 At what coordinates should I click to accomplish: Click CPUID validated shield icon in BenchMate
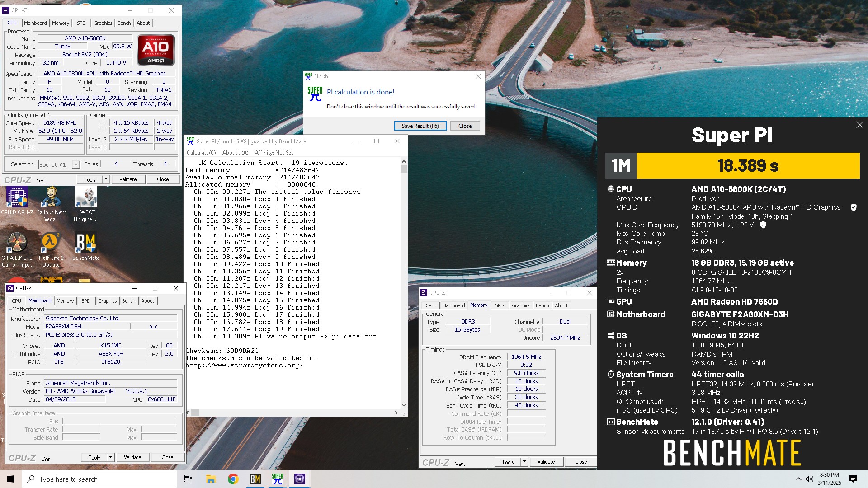(x=854, y=207)
